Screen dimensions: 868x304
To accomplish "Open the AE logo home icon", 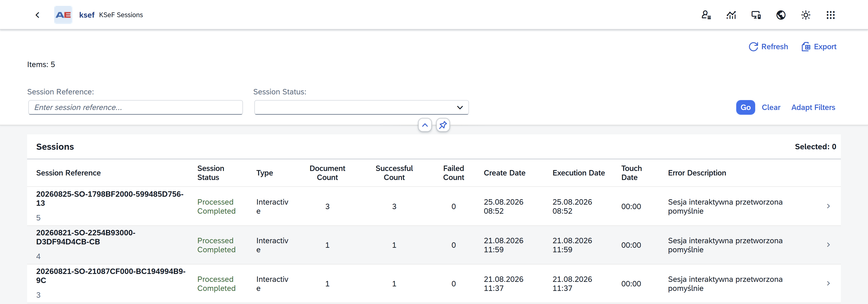I will [63, 15].
